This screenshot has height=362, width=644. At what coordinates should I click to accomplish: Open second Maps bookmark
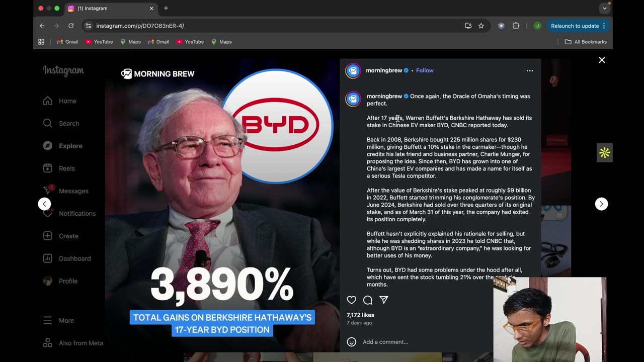pos(221,42)
